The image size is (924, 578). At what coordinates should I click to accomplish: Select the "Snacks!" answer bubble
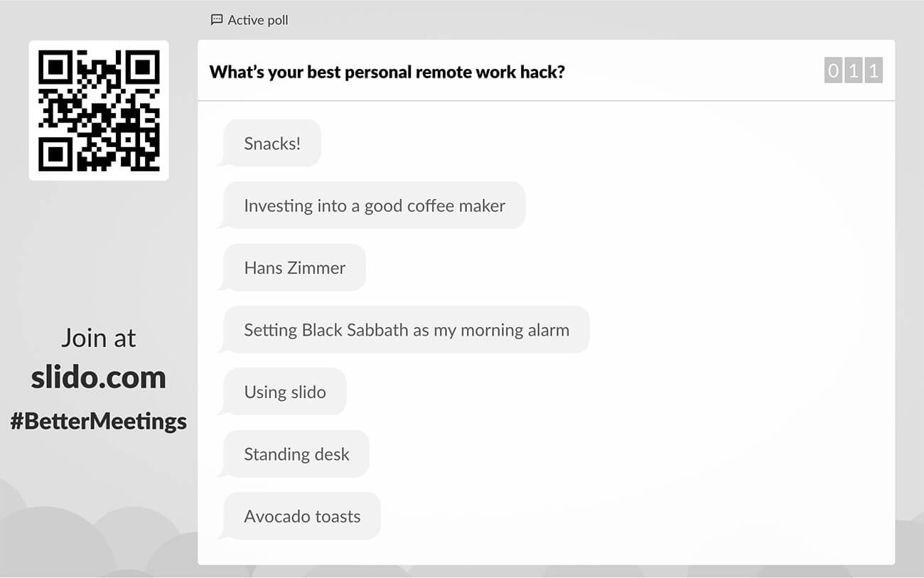[272, 144]
